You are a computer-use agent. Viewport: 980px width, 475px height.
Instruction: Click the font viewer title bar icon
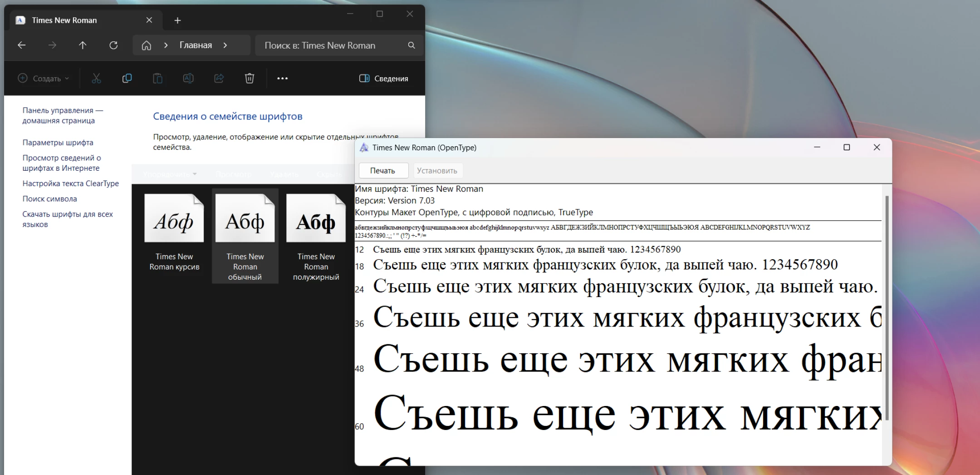[364, 148]
